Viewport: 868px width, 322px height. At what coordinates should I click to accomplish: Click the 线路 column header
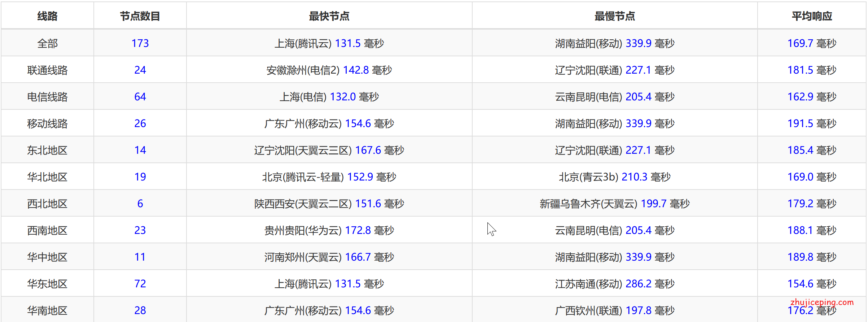pyautogui.click(x=47, y=16)
